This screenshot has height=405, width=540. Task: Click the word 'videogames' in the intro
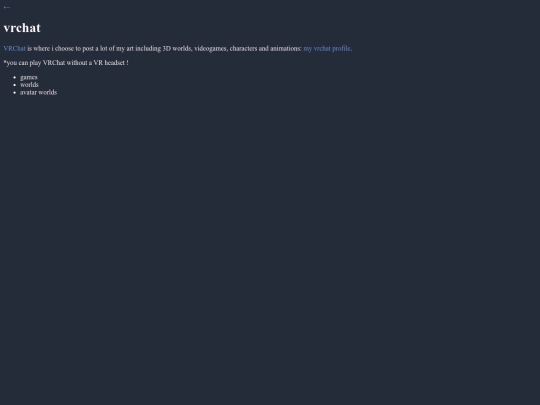(x=210, y=49)
